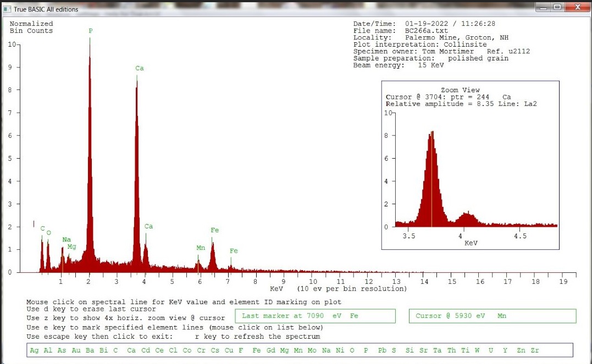
Task: Select Ba in the bottom element list
Action: (90, 350)
